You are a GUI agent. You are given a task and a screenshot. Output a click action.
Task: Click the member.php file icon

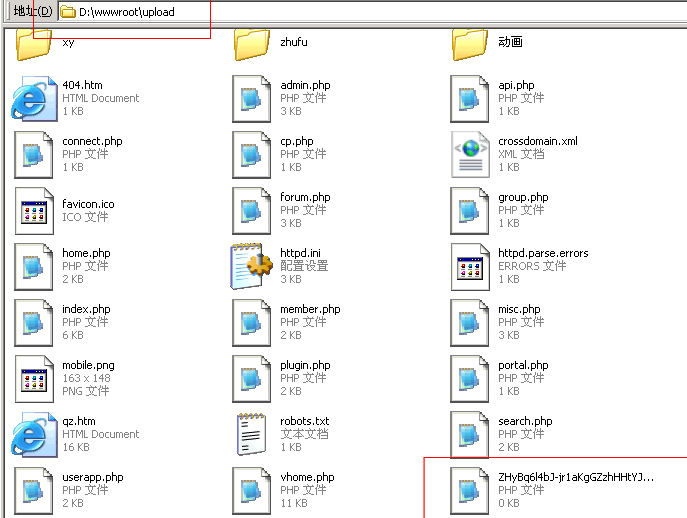point(251,323)
